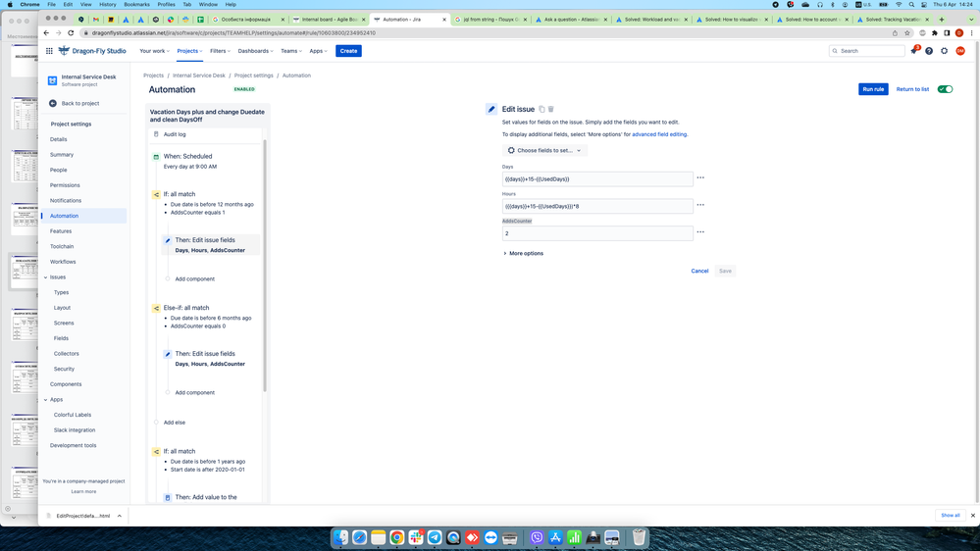The image size is (980, 551).
Task: Click Add else in the rule chain
Action: (175, 423)
